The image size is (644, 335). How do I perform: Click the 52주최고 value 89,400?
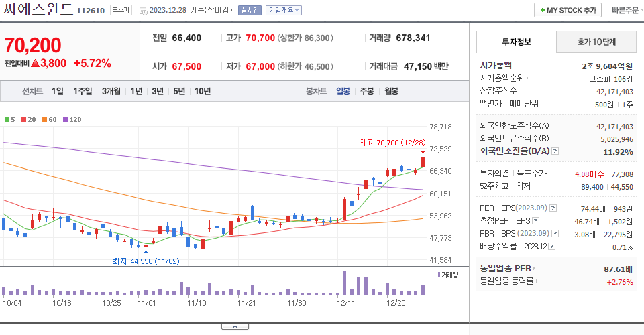[x=592, y=187]
